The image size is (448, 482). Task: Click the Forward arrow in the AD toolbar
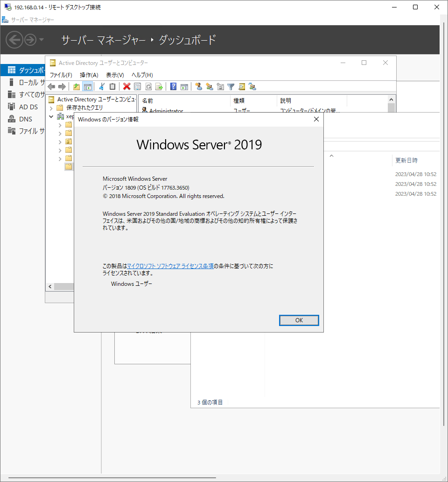click(62, 87)
